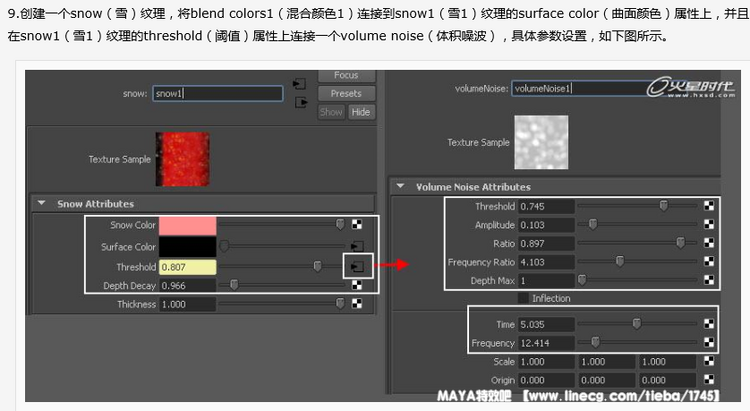The height and width of the screenshot is (411, 750).
Task: Click volume noise Amplitude checker button
Action: click(709, 225)
